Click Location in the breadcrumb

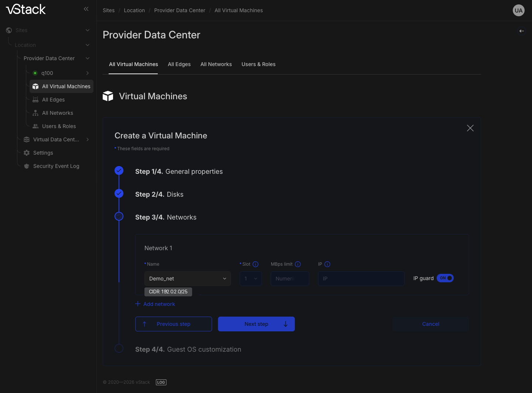coord(134,10)
